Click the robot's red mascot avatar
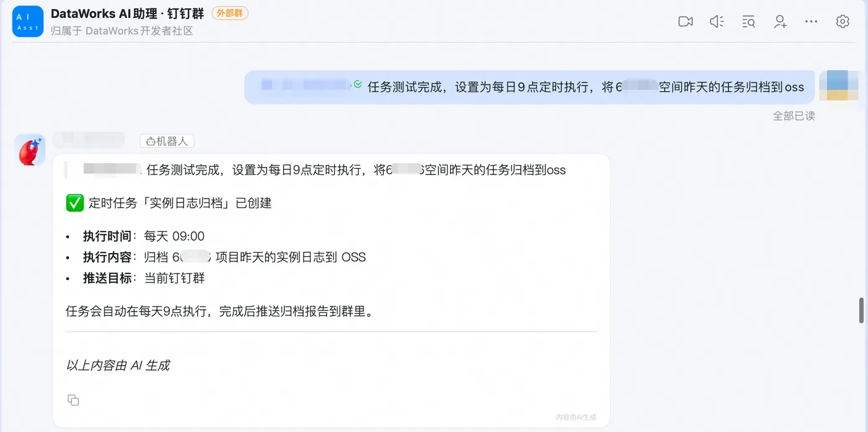Image resolution: width=868 pixels, height=432 pixels. click(x=30, y=150)
